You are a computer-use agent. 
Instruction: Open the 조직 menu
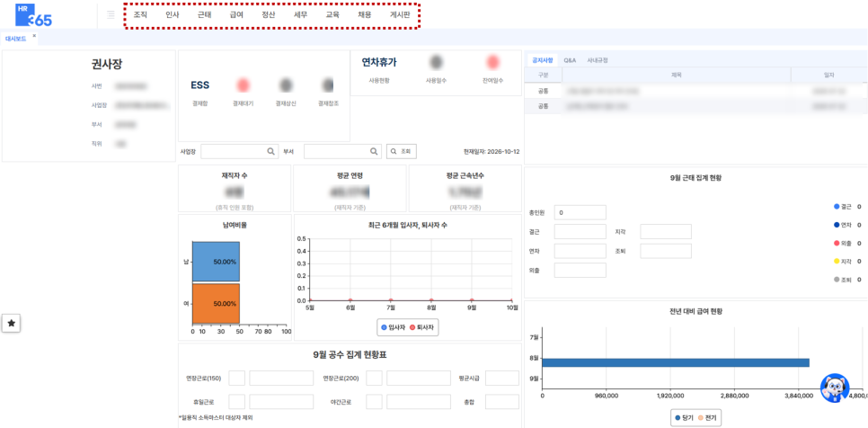140,15
